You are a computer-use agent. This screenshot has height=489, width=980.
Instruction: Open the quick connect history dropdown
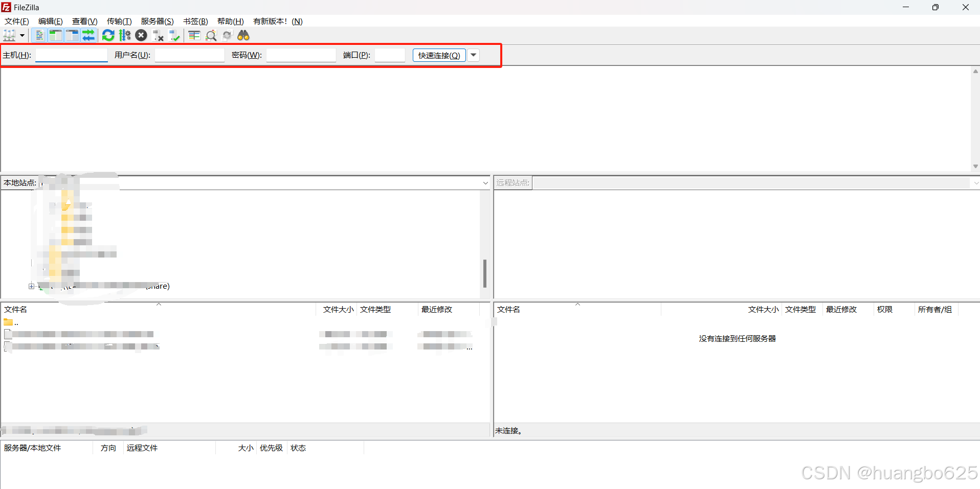coord(474,55)
